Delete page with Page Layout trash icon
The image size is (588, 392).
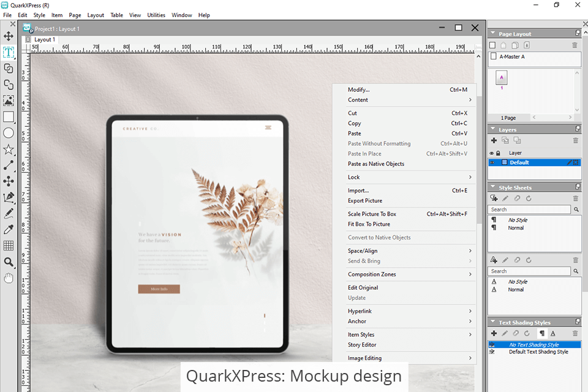tap(575, 45)
